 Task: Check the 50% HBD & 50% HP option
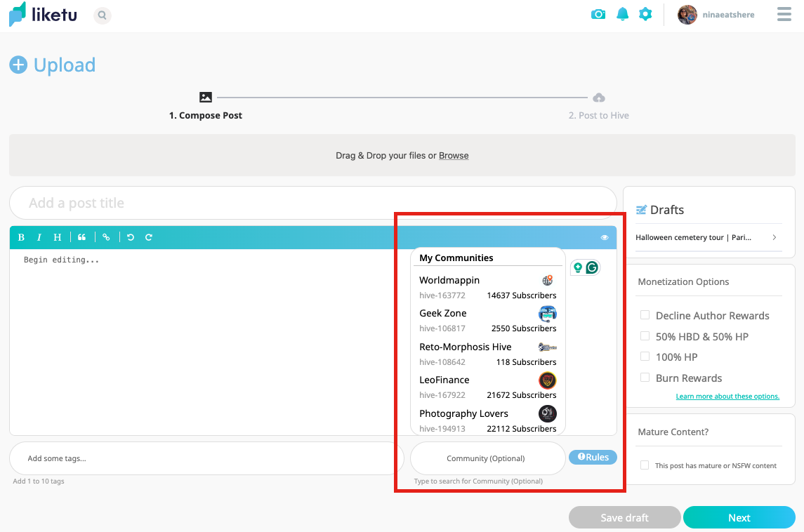[x=645, y=336]
